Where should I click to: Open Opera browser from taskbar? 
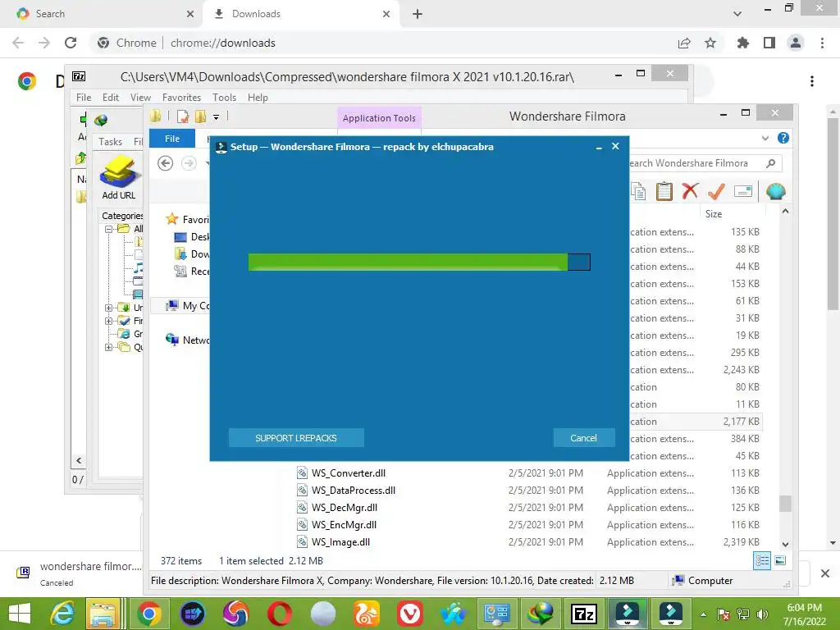tap(280, 614)
